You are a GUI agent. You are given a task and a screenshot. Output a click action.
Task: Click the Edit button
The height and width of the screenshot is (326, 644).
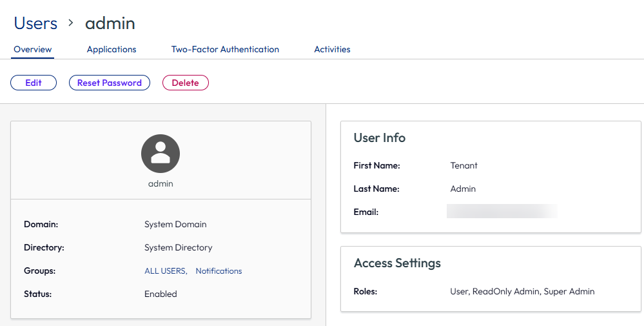[34, 83]
